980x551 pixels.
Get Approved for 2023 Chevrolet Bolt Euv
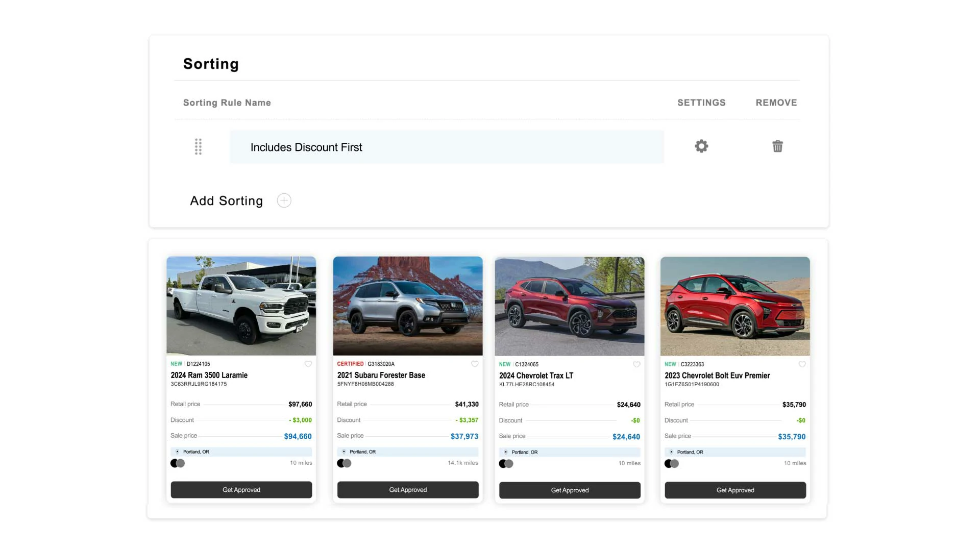click(x=735, y=490)
